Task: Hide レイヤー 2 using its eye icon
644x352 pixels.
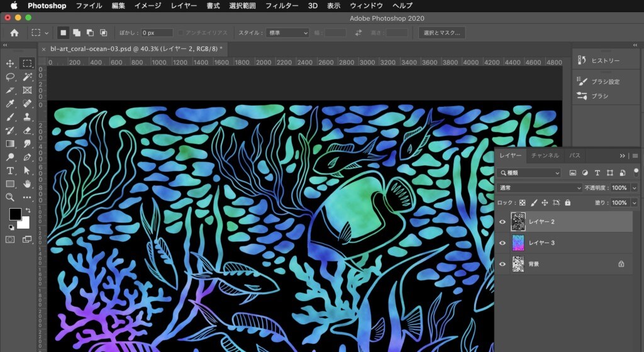Action: 502,222
